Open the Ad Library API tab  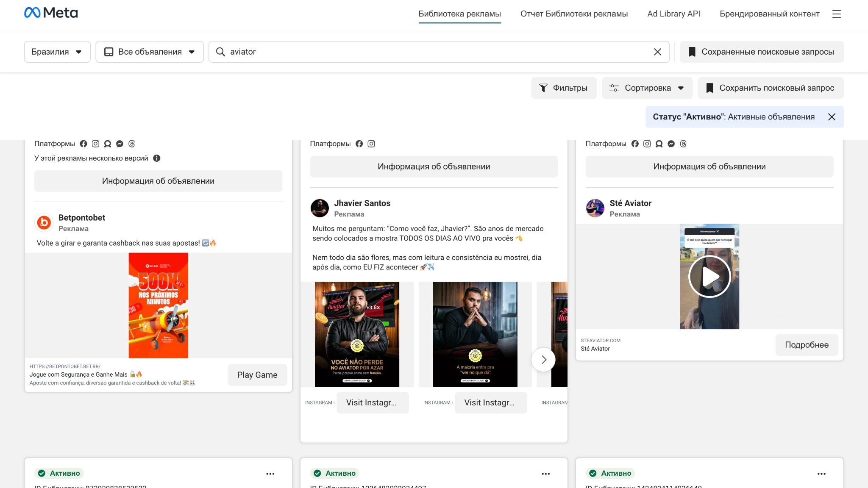pyautogui.click(x=673, y=14)
